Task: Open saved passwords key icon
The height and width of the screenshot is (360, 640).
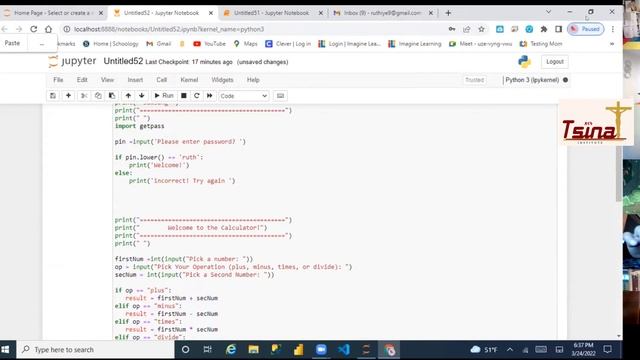Action: (452, 29)
